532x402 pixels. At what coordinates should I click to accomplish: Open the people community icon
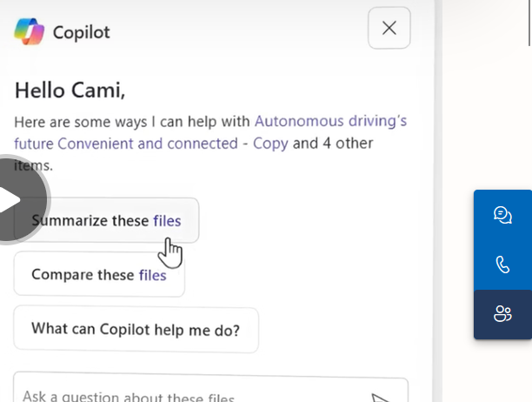coord(502,314)
